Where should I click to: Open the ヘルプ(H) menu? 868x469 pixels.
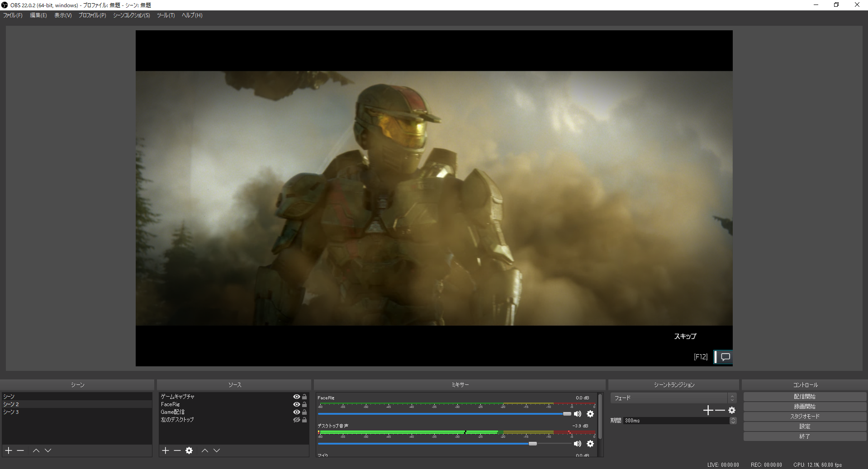click(192, 15)
